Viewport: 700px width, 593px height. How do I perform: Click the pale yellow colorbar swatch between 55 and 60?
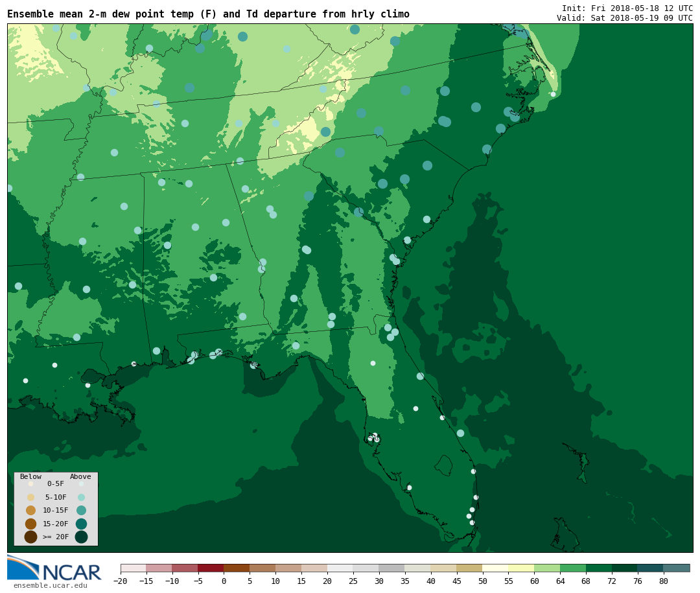(x=521, y=568)
